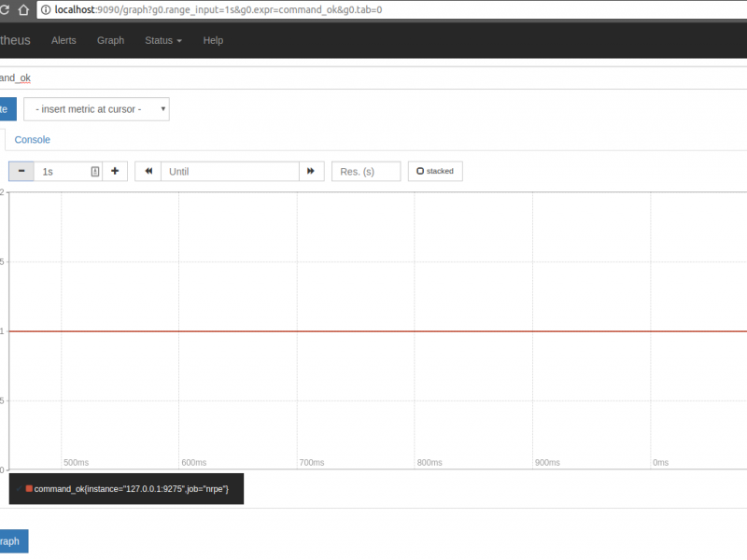Screen dimensions: 747x560
Task: Switch to the Console tab
Action: click(x=33, y=139)
